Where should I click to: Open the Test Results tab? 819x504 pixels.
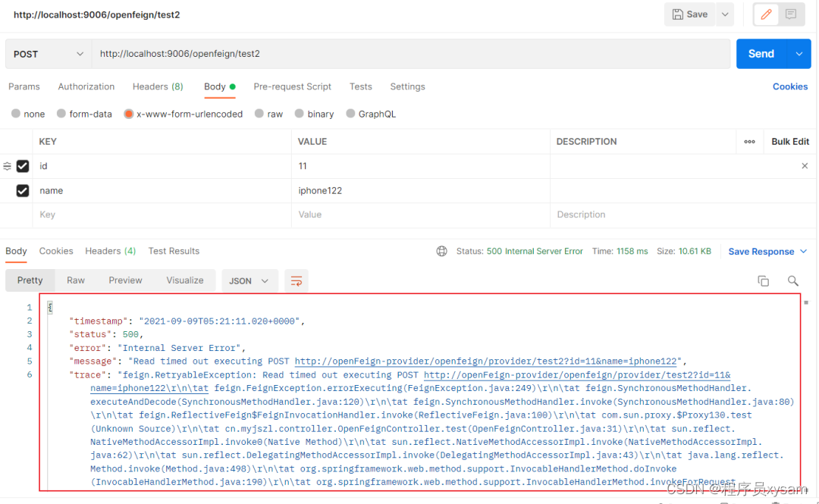point(174,251)
